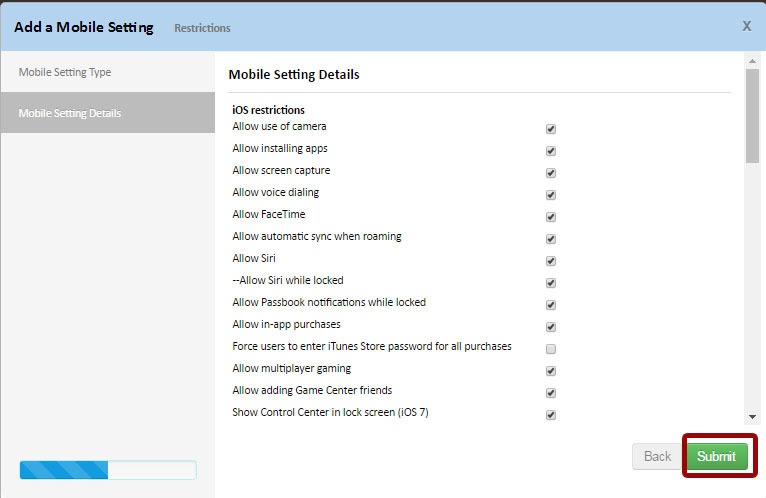Uncheck Allow multiplayer gaming

[x=551, y=371]
